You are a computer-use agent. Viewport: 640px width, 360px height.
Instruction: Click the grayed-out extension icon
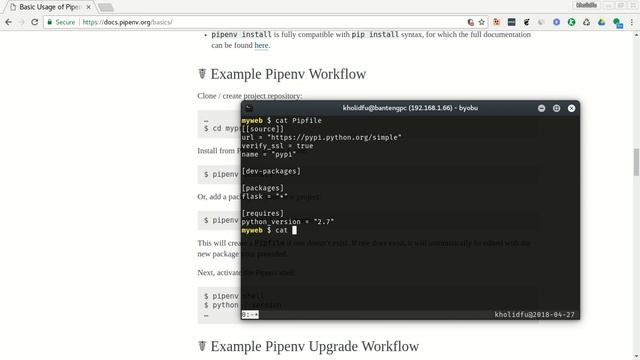(x=541, y=22)
